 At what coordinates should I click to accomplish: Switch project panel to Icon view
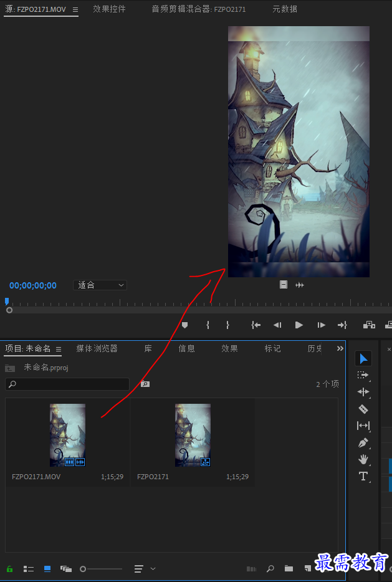47,569
